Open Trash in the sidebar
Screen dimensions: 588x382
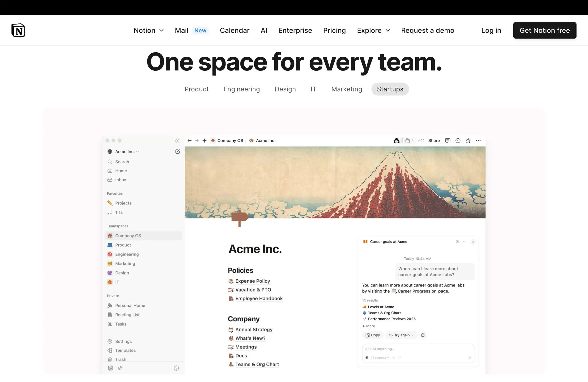coord(143,359)
